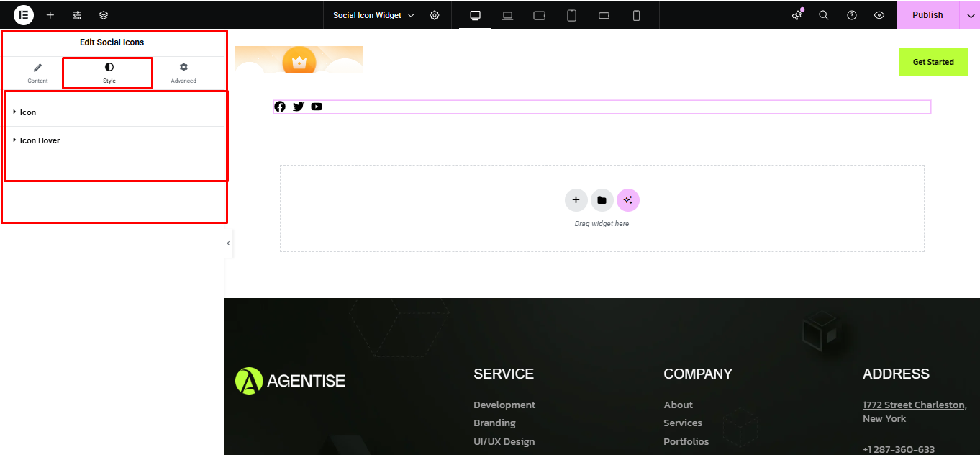Open Site Settings sliders icon
The height and width of the screenshot is (455, 980).
pos(77,15)
